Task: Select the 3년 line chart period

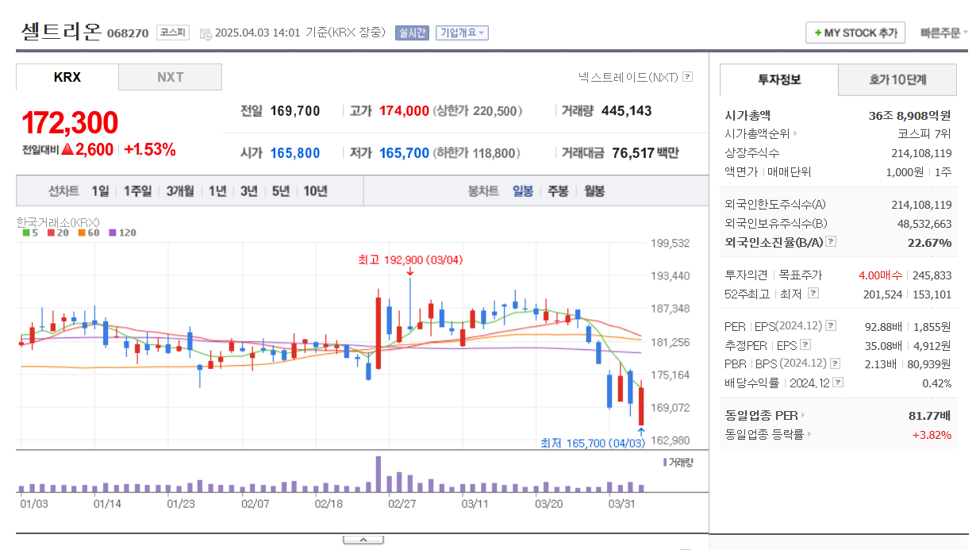Action: pos(249,190)
